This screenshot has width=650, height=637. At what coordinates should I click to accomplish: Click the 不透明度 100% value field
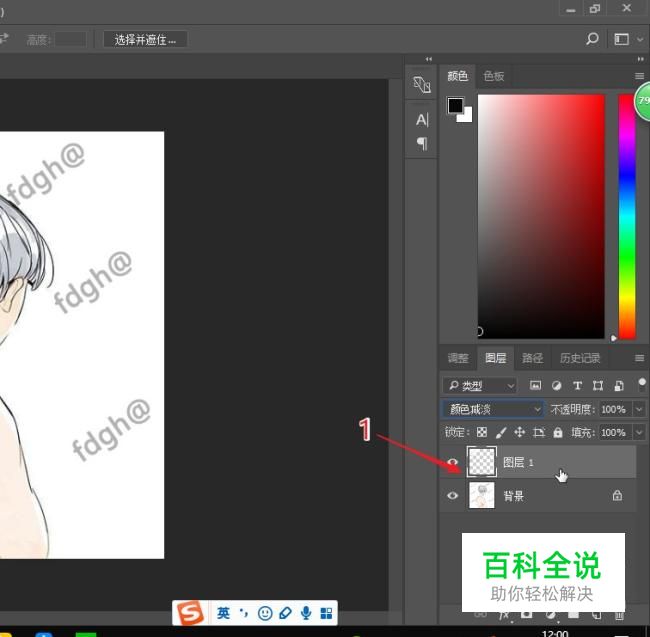tap(614, 409)
